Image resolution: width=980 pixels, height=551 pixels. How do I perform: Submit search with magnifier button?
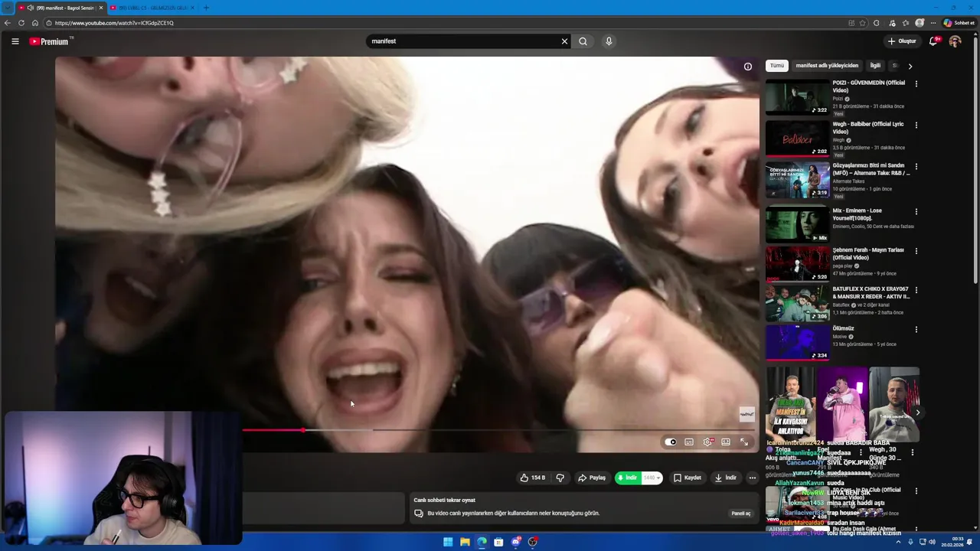(x=583, y=41)
